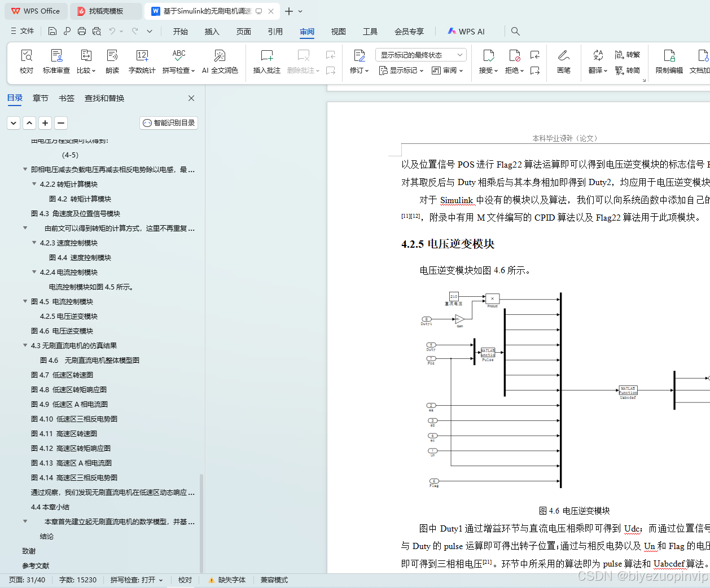This screenshot has height=588, width=710.
Task: Open print preview in quick toolbar
Action: (x=97, y=31)
